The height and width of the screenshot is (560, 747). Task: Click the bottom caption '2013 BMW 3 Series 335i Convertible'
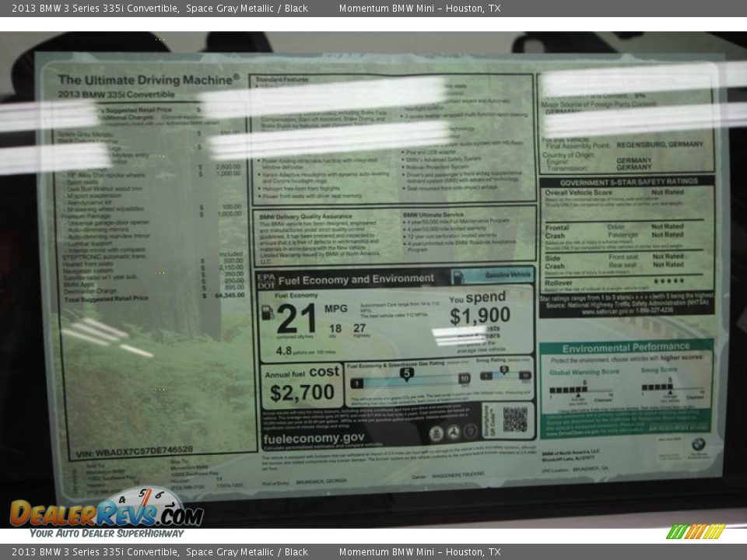95,552
